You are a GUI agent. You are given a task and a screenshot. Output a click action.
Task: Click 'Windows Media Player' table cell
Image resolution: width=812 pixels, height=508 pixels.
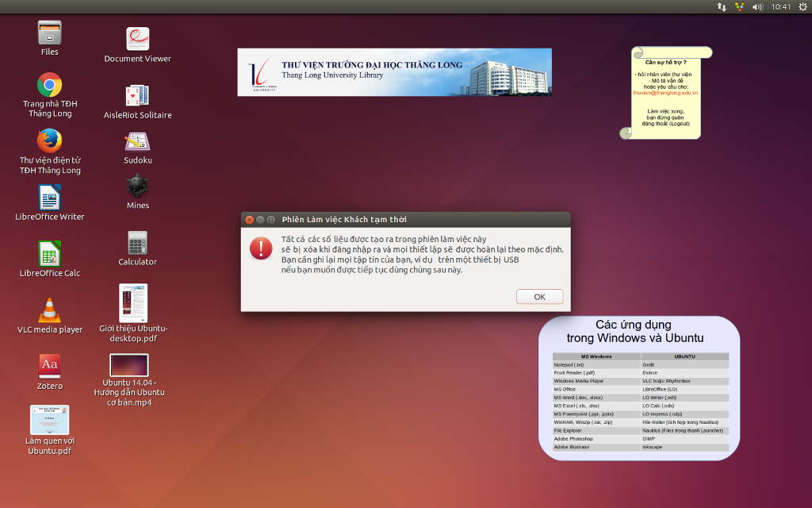(x=596, y=381)
